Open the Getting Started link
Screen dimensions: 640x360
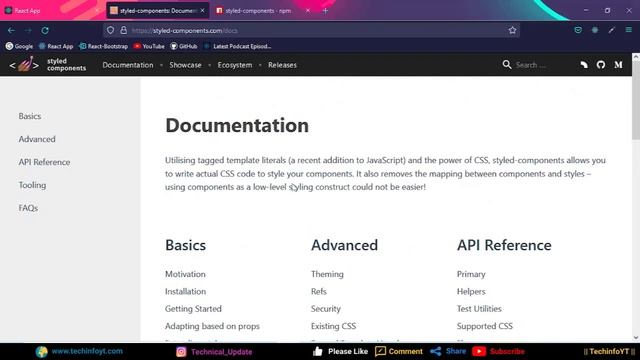coord(193,309)
